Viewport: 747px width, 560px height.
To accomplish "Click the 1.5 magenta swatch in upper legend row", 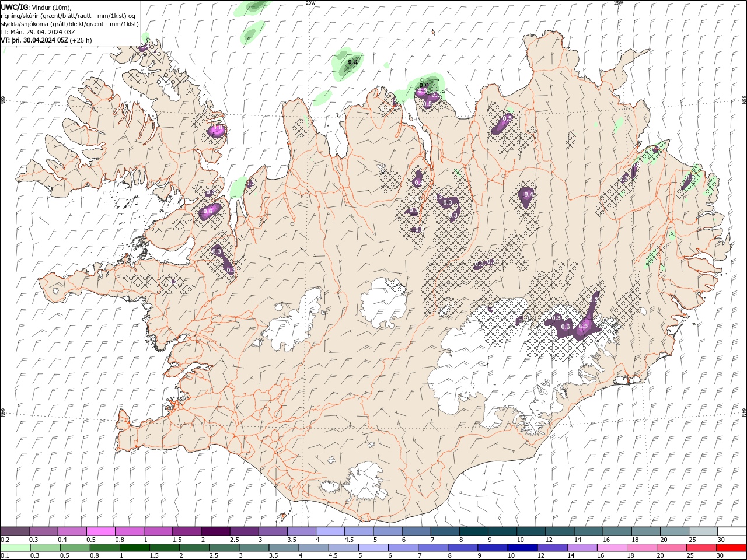I will (x=187, y=531).
